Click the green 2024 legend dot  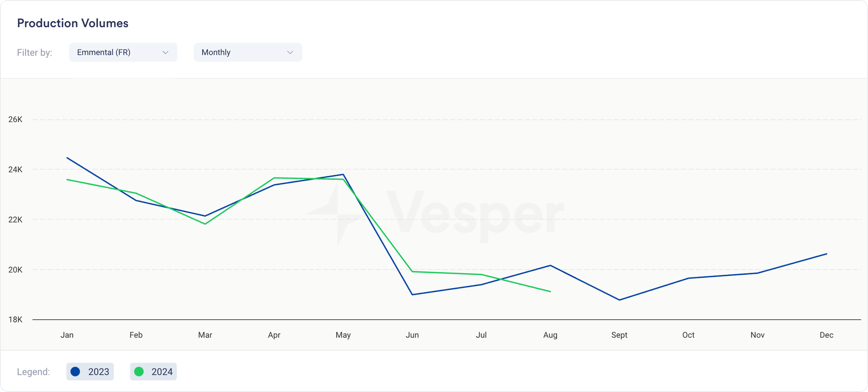point(139,372)
